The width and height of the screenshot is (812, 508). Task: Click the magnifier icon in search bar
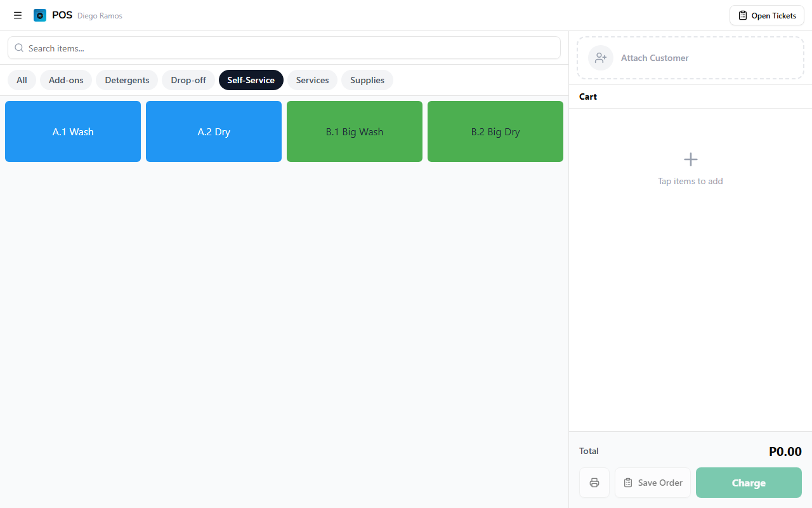click(19, 48)
